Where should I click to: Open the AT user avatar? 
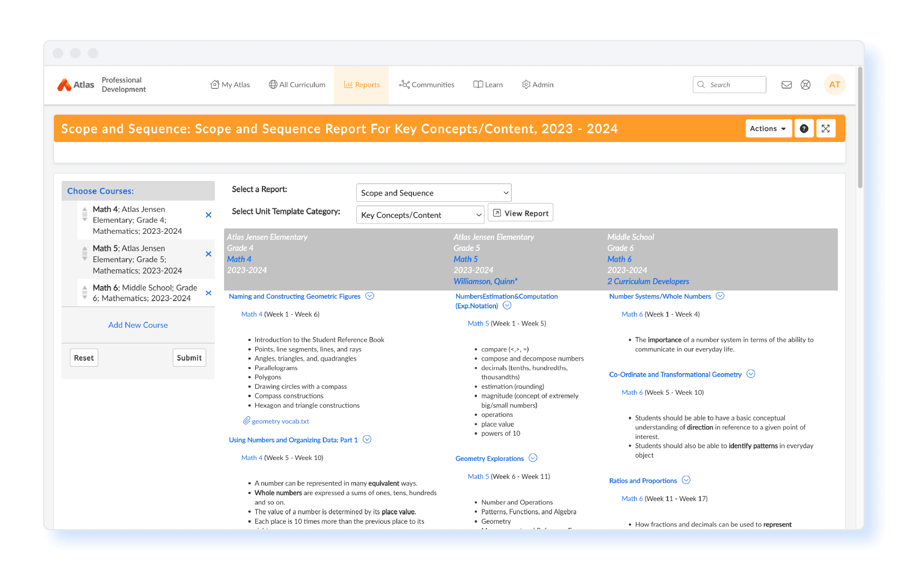pyautogui.click(x=835, y=85)
